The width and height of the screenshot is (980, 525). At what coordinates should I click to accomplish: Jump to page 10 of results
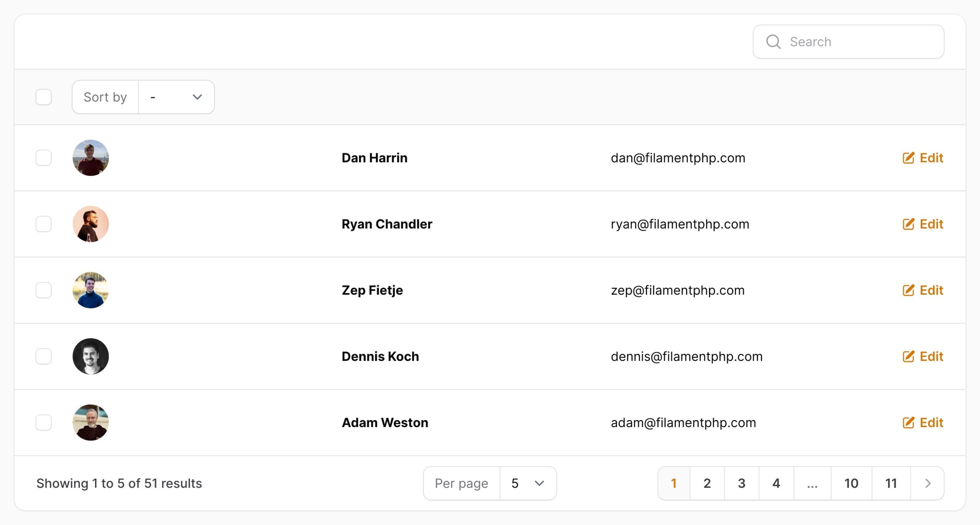[851, 483]
